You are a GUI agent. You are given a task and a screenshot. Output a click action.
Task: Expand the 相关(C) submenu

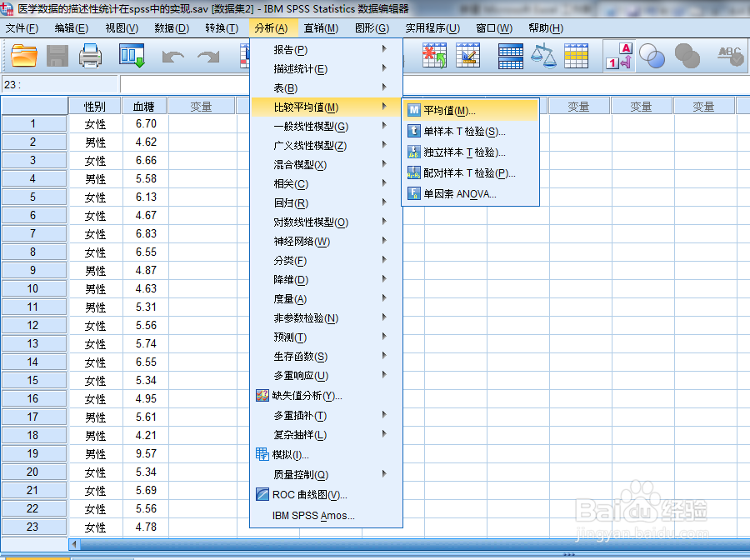click(326, 183)
